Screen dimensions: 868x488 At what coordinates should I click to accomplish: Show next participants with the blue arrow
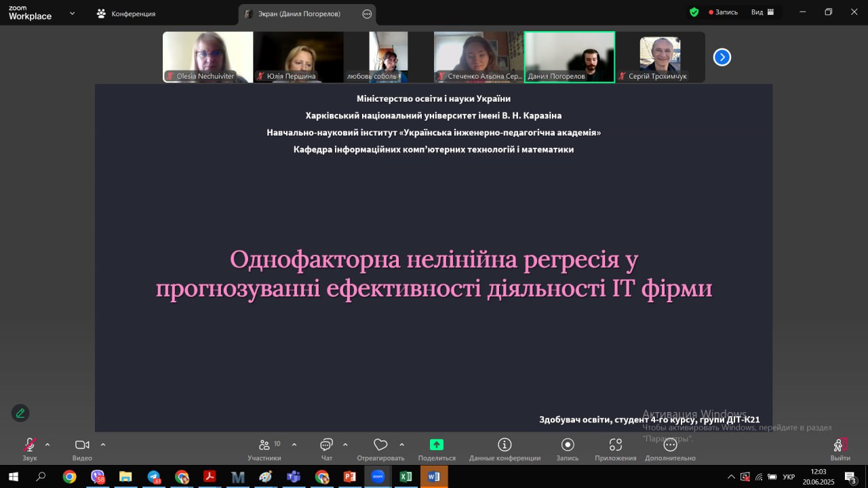[x=722, y=58]
